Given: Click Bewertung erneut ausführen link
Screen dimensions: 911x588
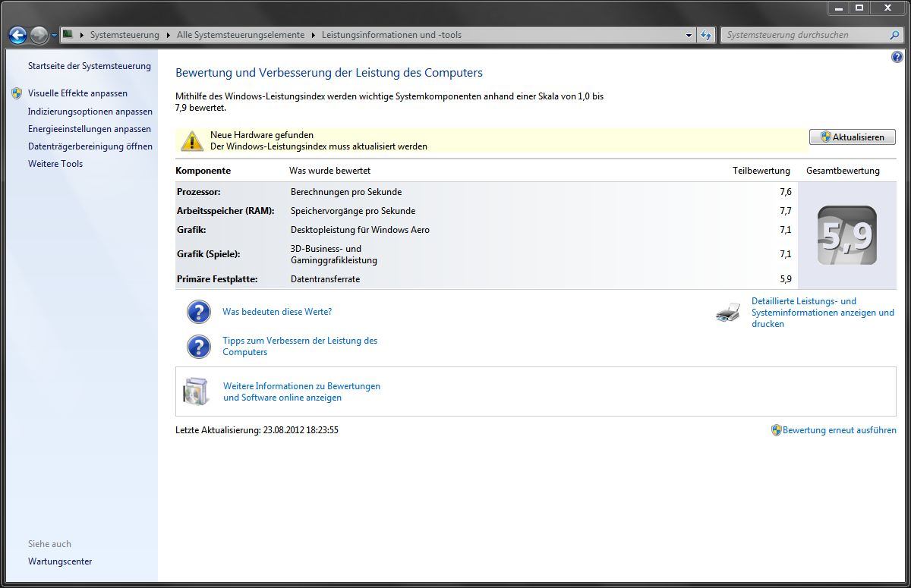Looking at the screenshot, I should pyautogui.click(x=840, y=430).
